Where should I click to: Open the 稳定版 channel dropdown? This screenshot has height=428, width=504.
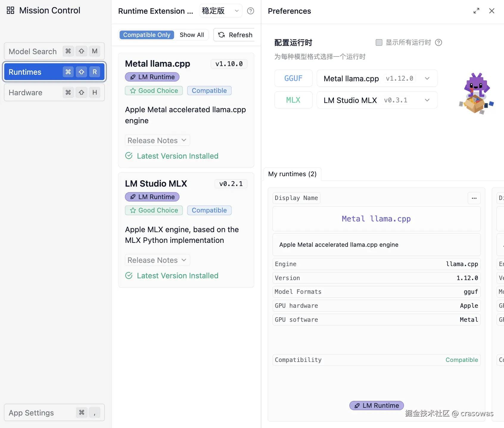[220, 11]
